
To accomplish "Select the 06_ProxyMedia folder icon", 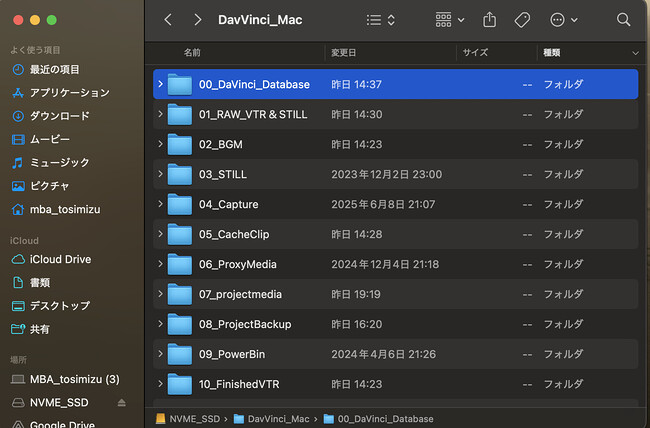I will click(x=179, y=264).
